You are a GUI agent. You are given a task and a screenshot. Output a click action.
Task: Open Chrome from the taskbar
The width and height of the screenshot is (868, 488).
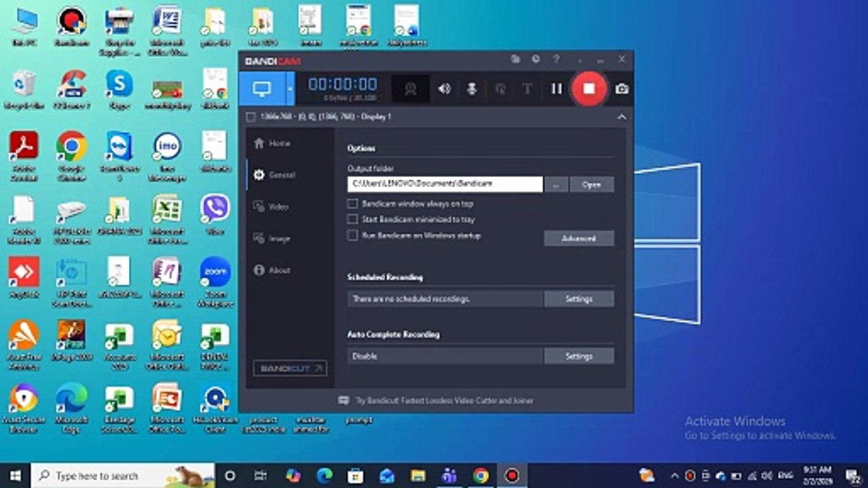pos(481,476)
